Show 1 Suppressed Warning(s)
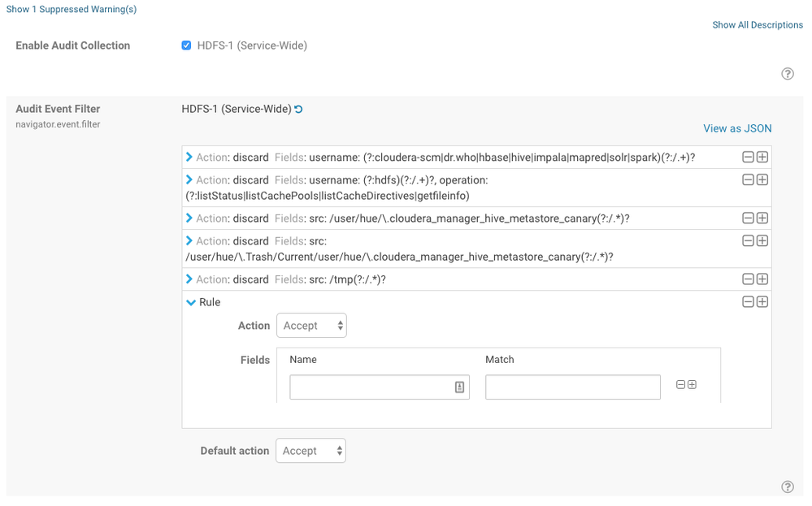 (72, 10)
